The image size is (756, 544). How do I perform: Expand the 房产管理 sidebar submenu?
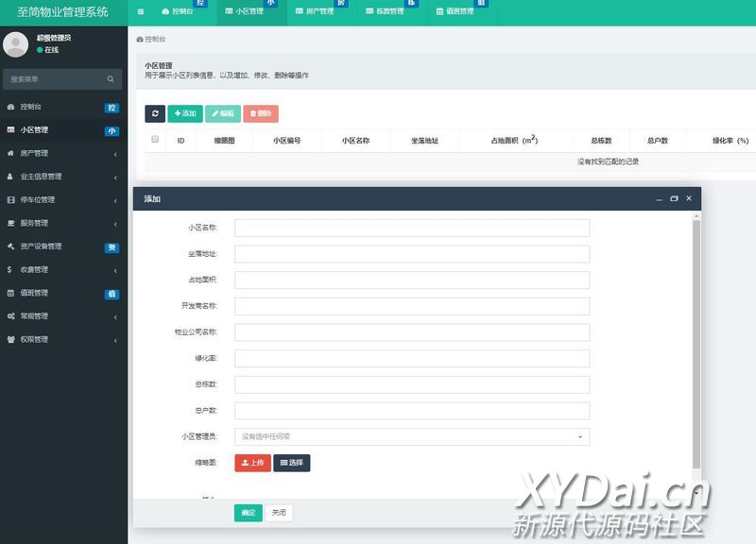115,154
